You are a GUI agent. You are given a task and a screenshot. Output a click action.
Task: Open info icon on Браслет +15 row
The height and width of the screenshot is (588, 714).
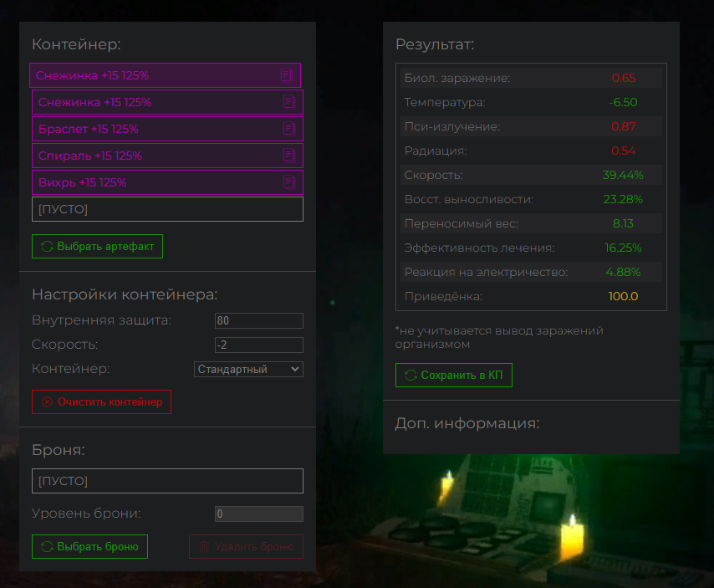(x=288, y=129)
